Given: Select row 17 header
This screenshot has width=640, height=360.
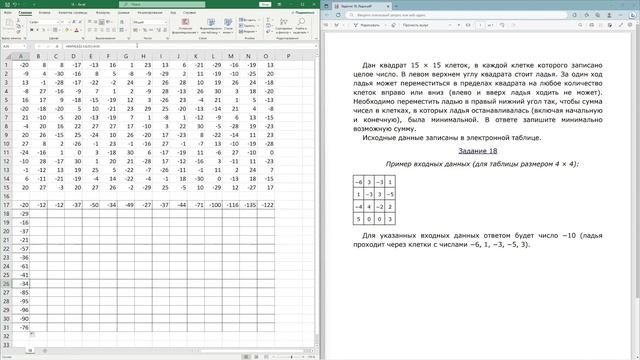Looking at the screenshot, I should pos(6,205).
